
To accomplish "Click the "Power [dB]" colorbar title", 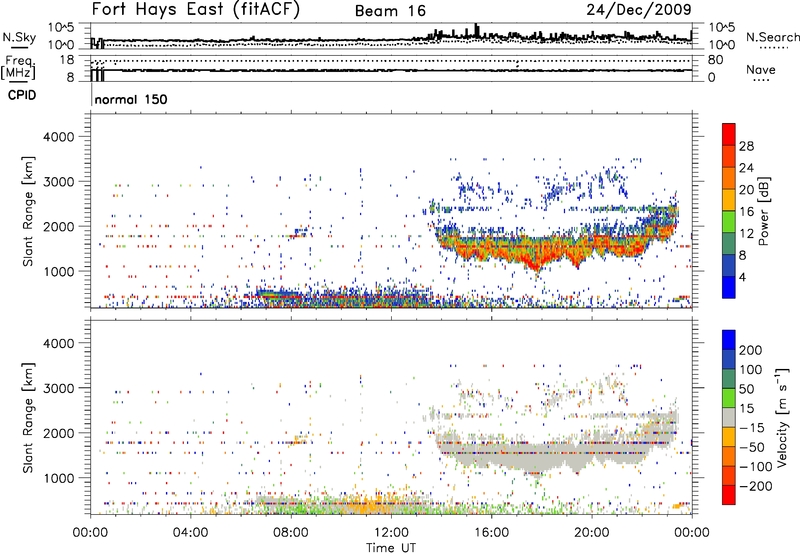I will coord(763,211).
